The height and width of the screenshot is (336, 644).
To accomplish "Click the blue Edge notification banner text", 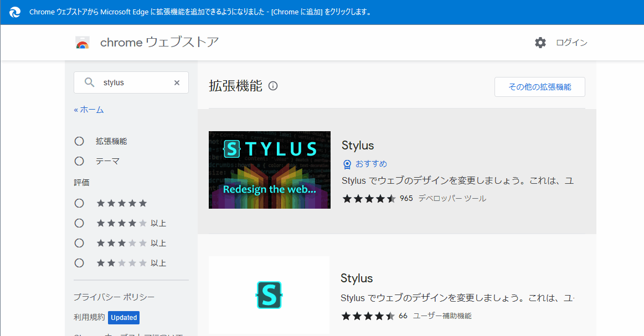I will [200, 12].
